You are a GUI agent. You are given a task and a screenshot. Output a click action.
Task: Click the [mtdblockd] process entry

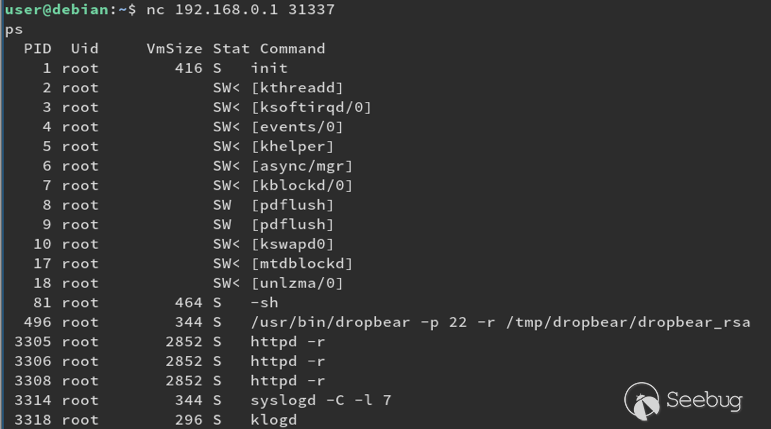click(x=302, y=264)
